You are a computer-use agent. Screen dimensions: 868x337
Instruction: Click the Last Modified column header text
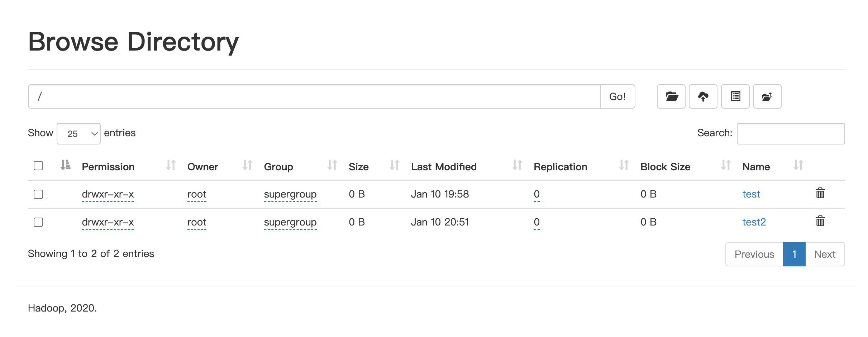(444, 167)
